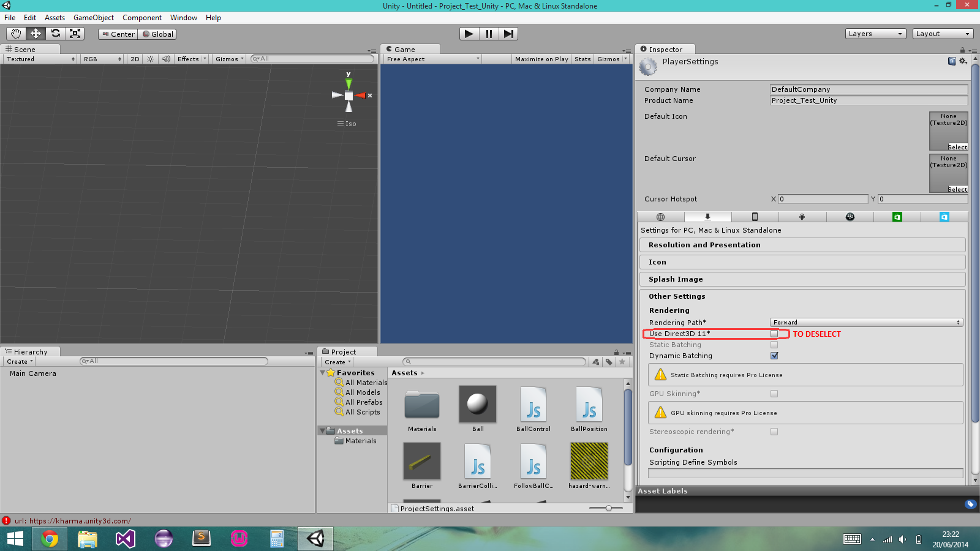Open Windows Phone 8 platform tab
The image size is (980, 551).
944,217
